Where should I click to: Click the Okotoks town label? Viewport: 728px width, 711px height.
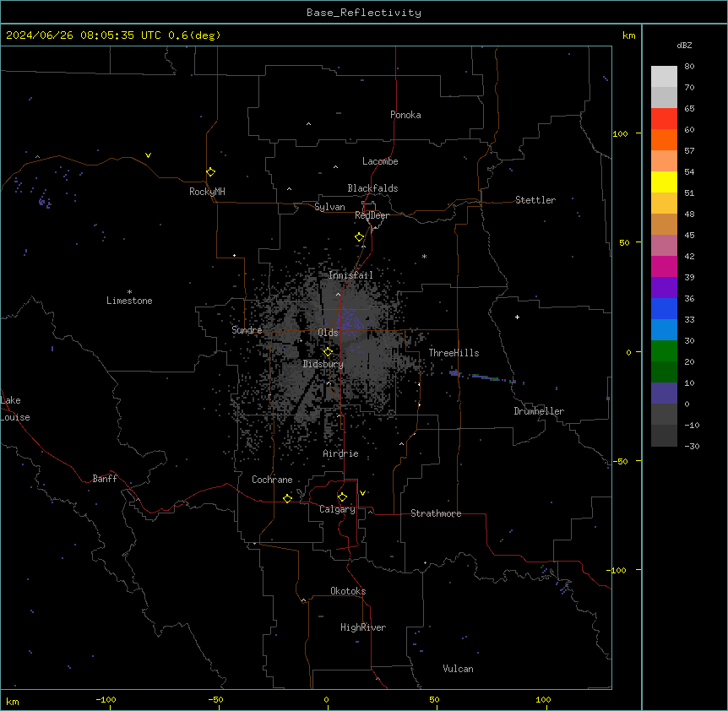coord(348,591)
